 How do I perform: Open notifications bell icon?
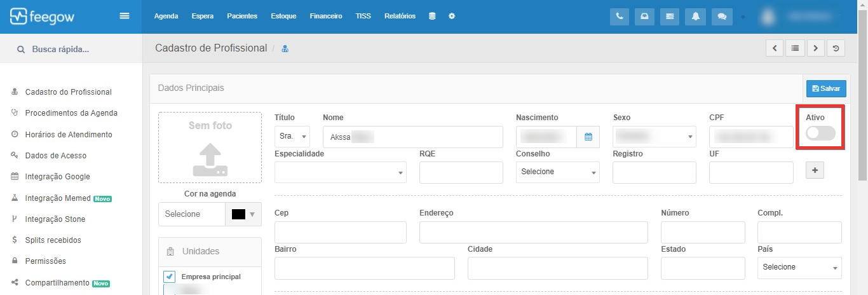696,17
